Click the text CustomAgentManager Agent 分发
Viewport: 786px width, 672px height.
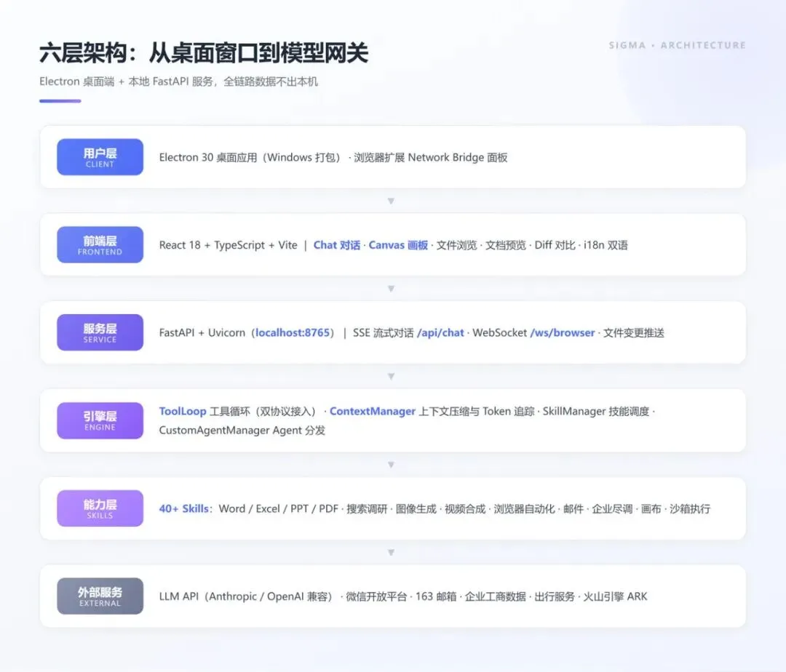(242, 430)
